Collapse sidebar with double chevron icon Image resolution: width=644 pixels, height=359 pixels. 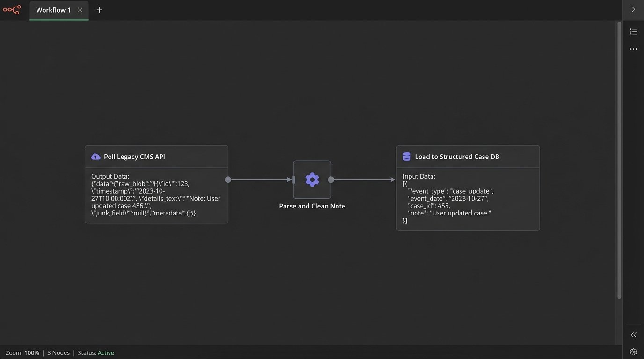[x=633, y=335]
